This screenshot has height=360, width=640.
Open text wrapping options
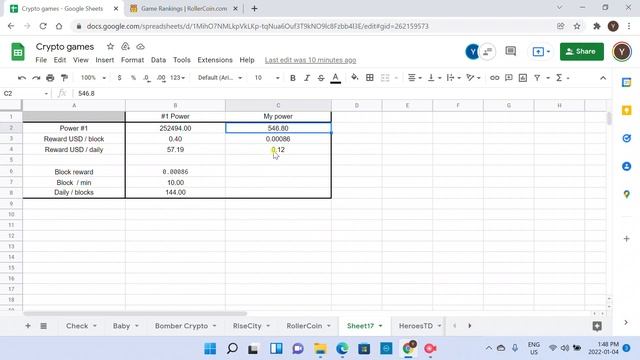pyautogui.click(x=453, y=78)
